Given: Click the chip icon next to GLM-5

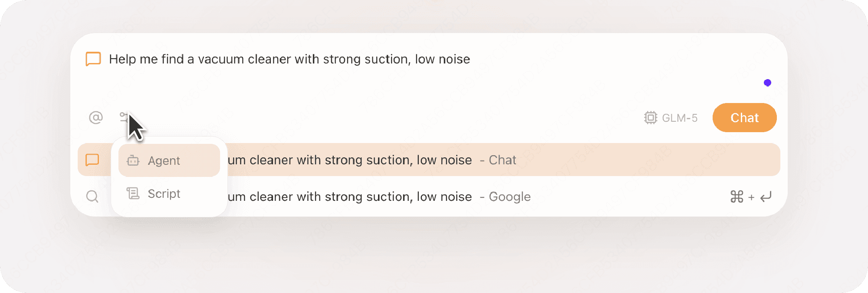Looking at the screenshot, I should pyautogui.click(x=650, y=118).
